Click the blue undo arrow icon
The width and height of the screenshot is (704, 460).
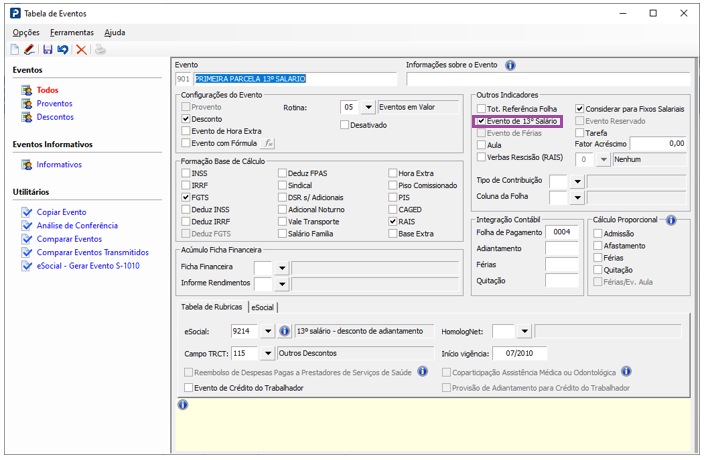(x=62, y=49)
